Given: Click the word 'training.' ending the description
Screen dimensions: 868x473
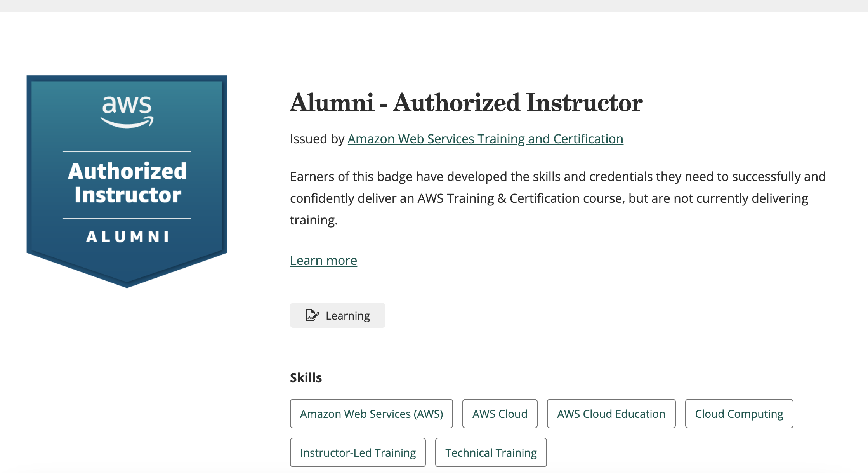Looking at the screenshot, I should pyautogui.click(x=314, y=220).
